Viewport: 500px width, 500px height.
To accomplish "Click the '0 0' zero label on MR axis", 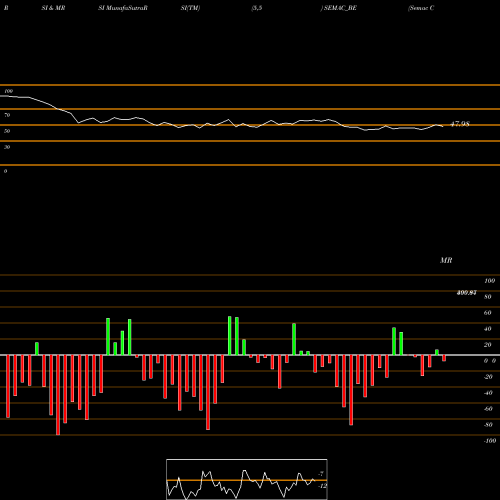I will pyautogui.click(x=490, y=361).
